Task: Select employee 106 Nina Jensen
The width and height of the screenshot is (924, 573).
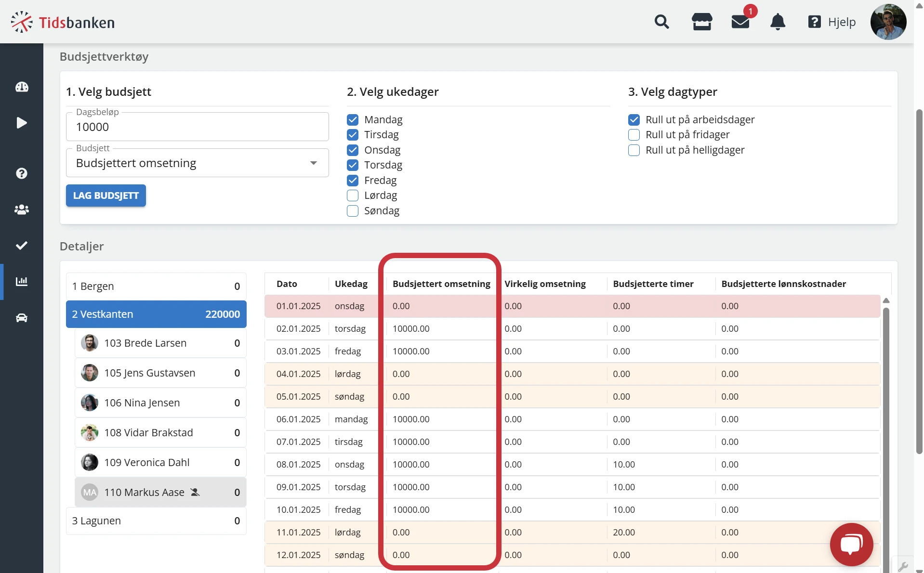Action: [x=160, y=403]
